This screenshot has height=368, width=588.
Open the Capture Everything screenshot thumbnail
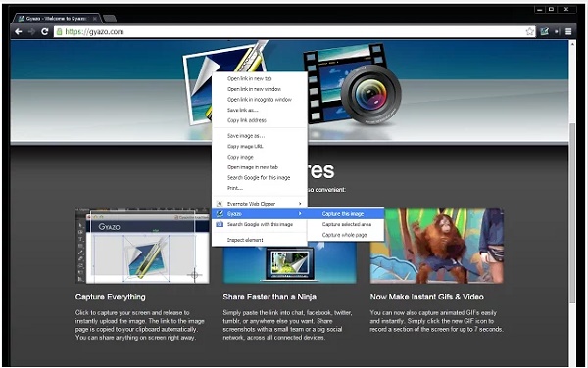142,246
